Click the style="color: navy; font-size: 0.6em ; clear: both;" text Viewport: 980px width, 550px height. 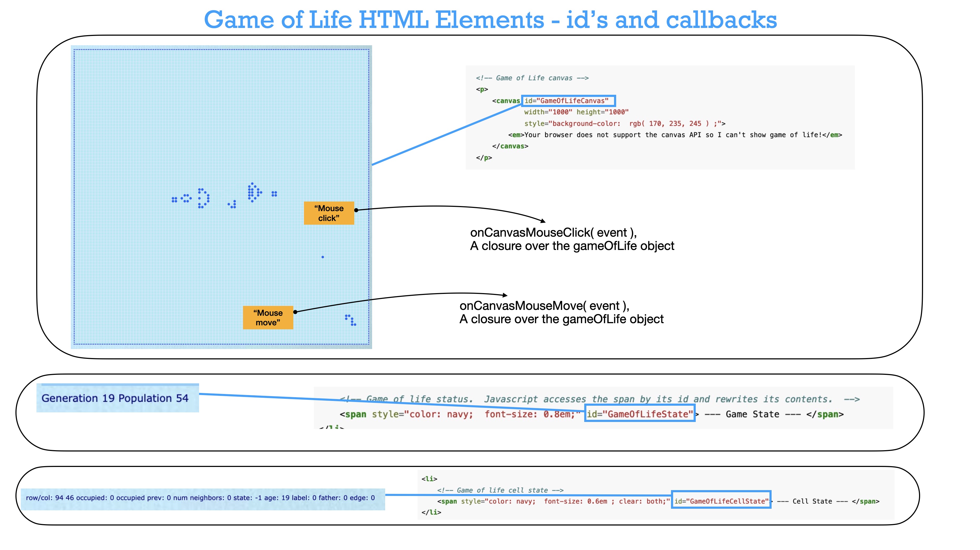(x=565, y=501)
